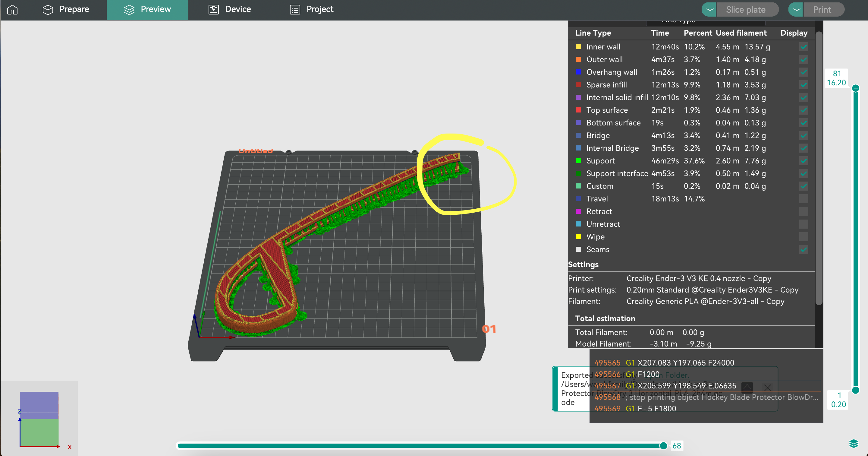Enable Display for Travel moves
This screenshot has height=456, width=868.
point(804,199)
